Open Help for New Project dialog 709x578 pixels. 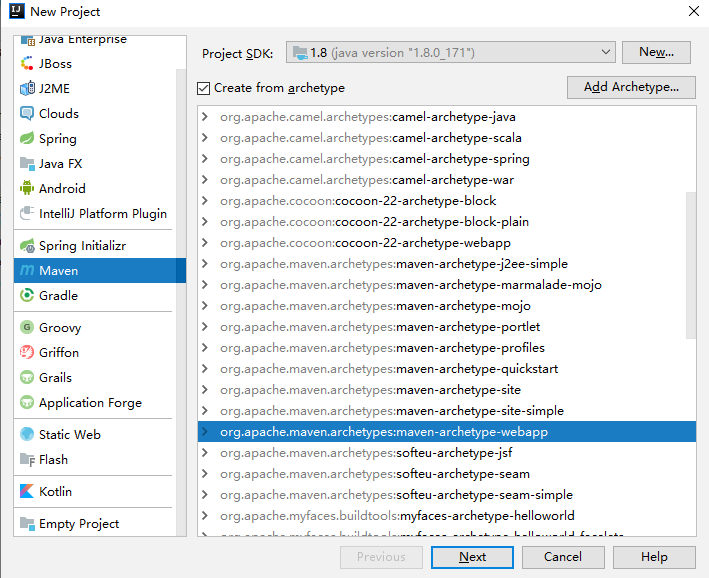(654, 557)
